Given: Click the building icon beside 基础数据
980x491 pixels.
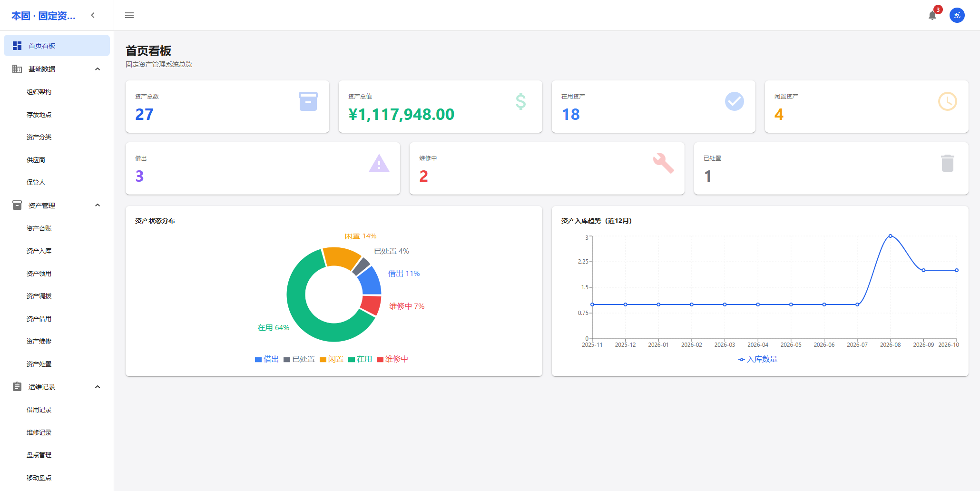Looking at the screenshot, I should (17, 69).
